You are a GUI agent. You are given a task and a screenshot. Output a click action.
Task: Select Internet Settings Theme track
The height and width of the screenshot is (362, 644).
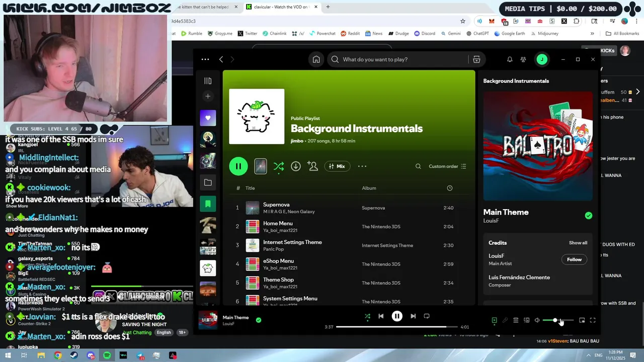(292, 242)
